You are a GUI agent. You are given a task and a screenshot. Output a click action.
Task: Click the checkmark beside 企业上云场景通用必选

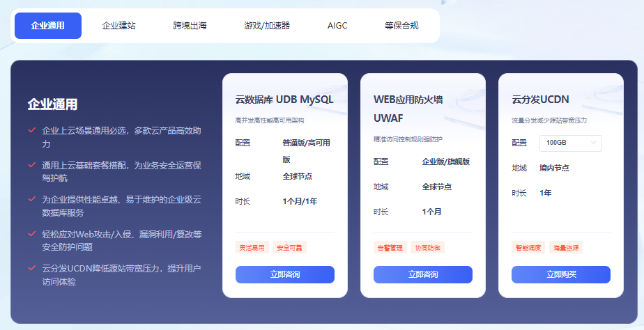(x=31, y=130)
